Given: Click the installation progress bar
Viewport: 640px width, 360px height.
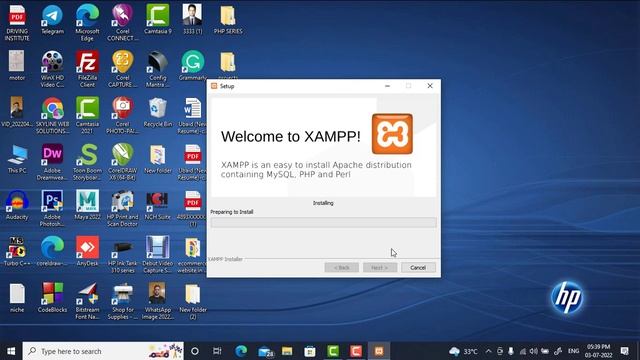Looking at the screenshot, I should pyautogui.click(x=323, y=222).
